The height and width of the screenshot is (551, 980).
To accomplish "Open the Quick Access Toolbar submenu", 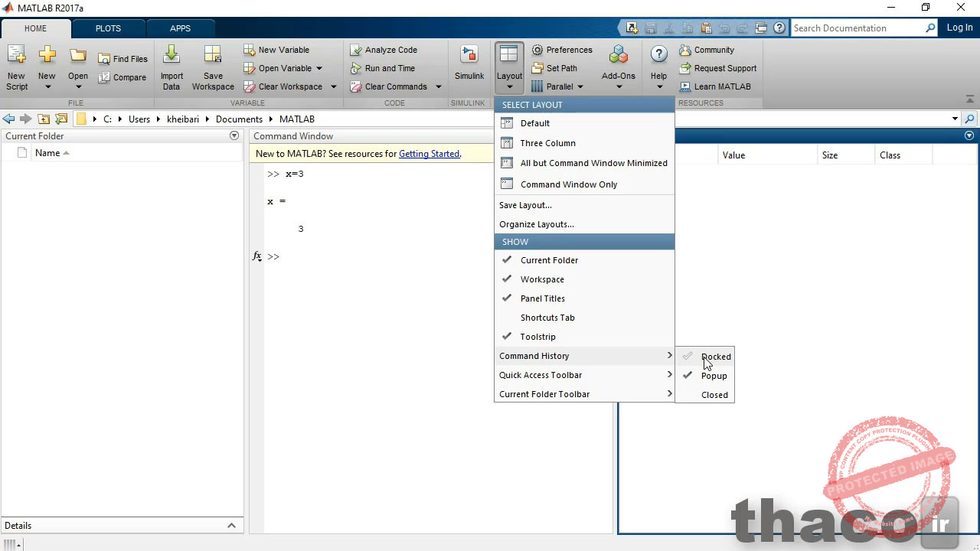I will [541, 374].
